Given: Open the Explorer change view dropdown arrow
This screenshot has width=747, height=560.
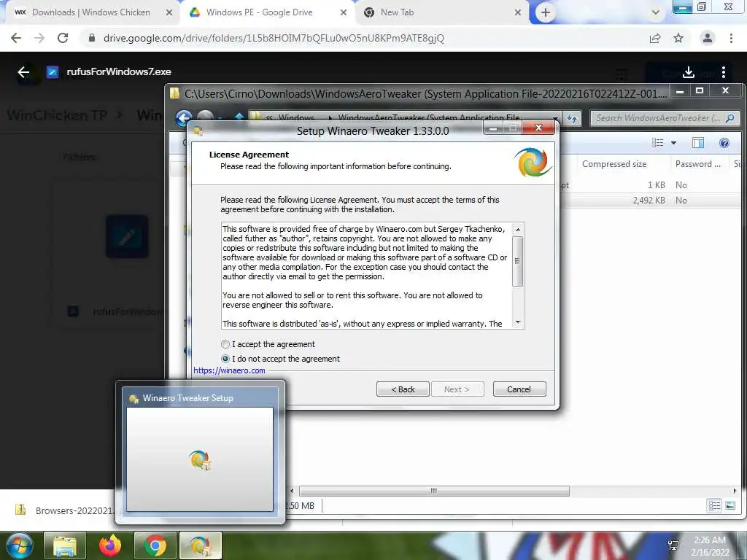Looking at the screenshot, I should tap(673, 143).
